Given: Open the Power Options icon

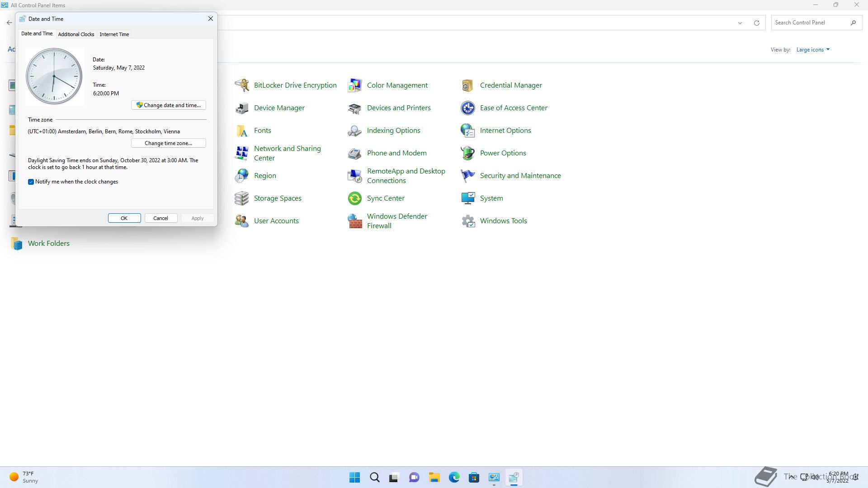Looking at the screenshot, I should (x=468, y=153).
